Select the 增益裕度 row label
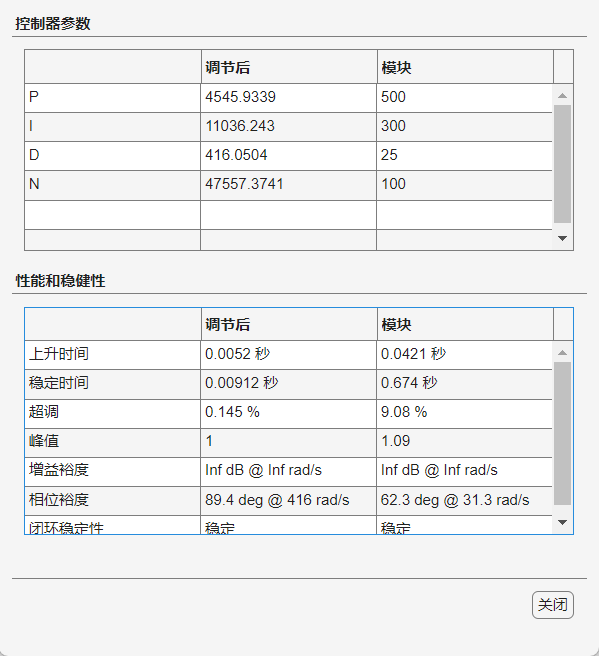This screenshot has height=656, width=599. [59, 470]
